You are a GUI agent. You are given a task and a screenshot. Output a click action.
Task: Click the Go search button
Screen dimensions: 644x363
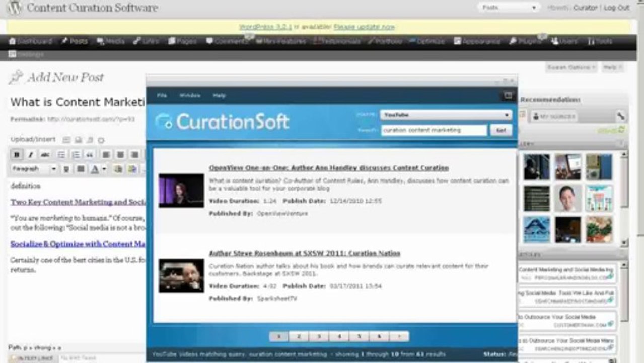tap(501, 130)
